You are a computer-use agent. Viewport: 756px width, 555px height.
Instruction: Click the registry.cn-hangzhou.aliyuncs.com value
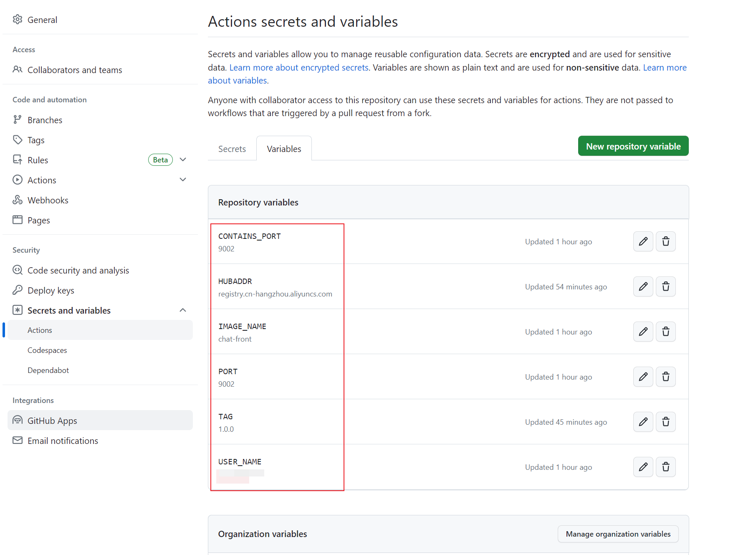point(275,294)
